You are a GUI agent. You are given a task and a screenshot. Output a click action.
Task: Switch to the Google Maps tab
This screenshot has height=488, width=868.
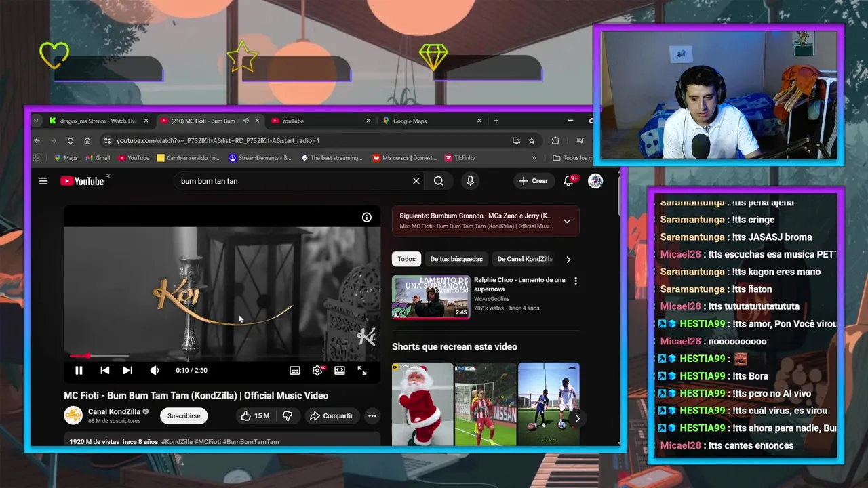(430, 121)
